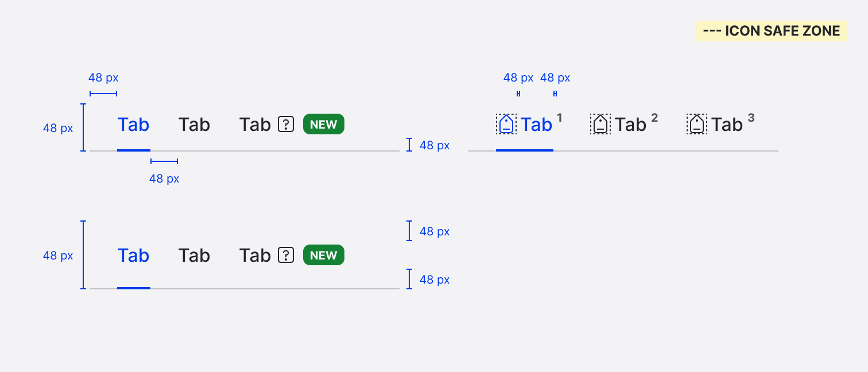Click the tag icon beside Tab 2
868x372 pixels.
click(x=600, y=124)
